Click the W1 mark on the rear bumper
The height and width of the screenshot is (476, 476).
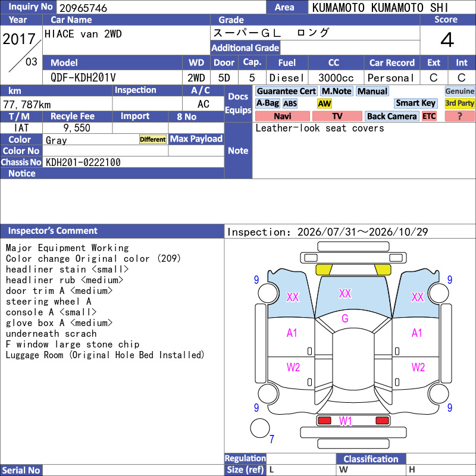tap(345, 421)
